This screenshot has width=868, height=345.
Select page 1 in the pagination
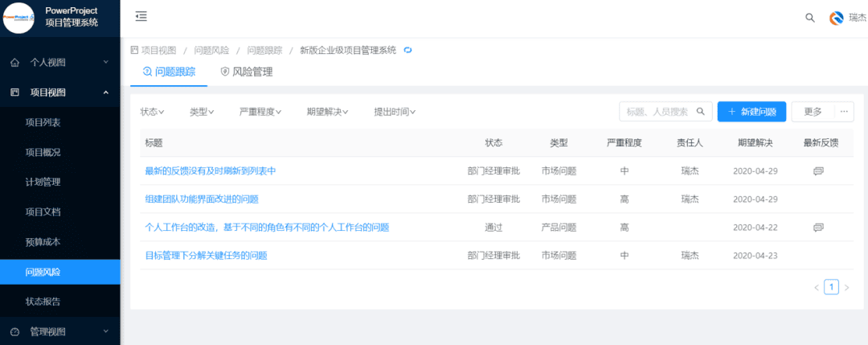(x=832, y=287)
